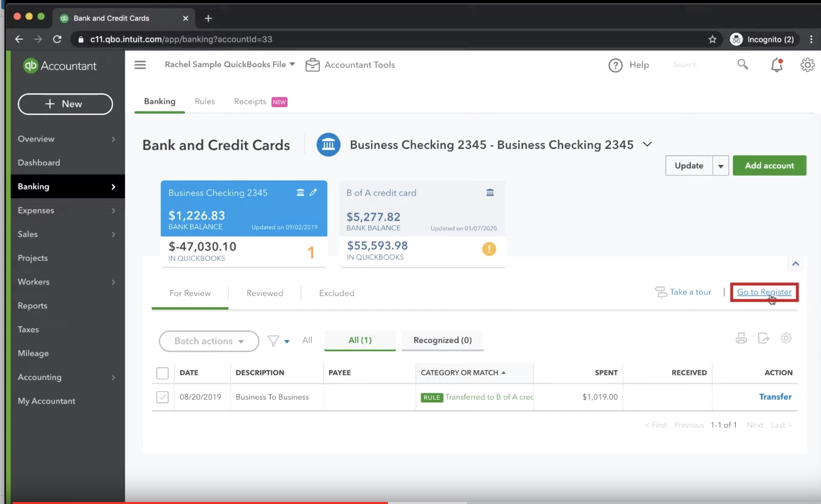This screenshot has height=504, width=821.
Task: Open the filter dropdown arrow
Action: [286, 341]
